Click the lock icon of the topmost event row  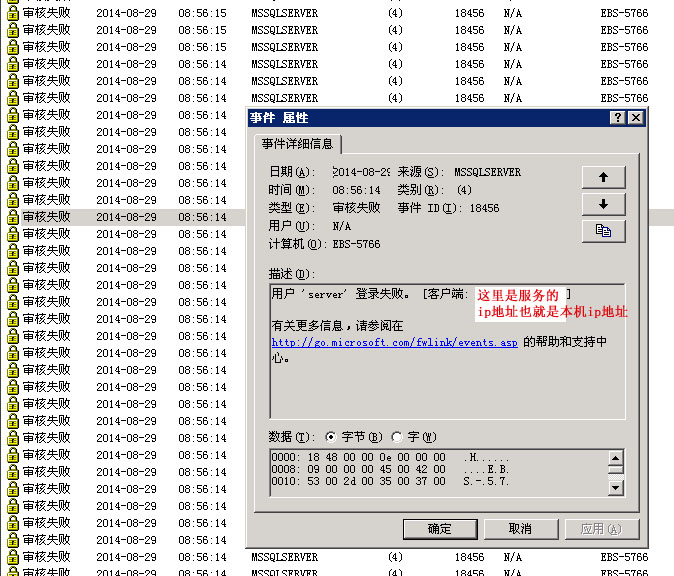[x=12, y=13]
